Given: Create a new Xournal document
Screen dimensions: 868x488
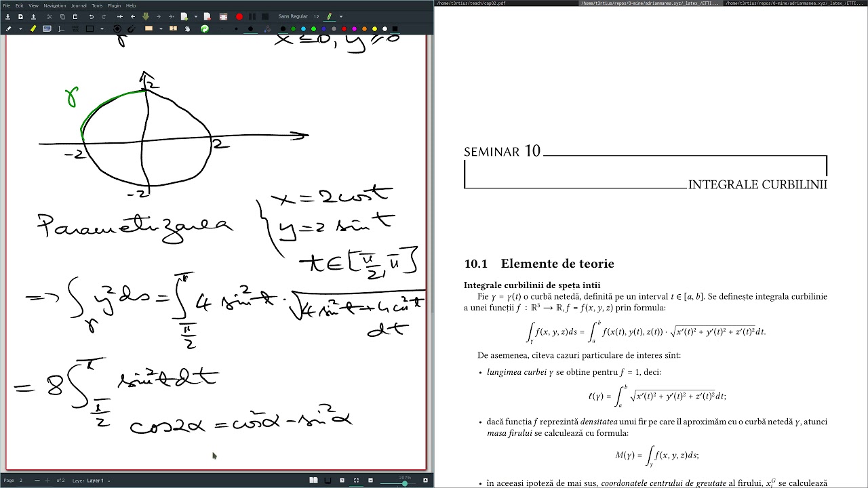Looking at the screenshot, I should click(x=20, y=16).
